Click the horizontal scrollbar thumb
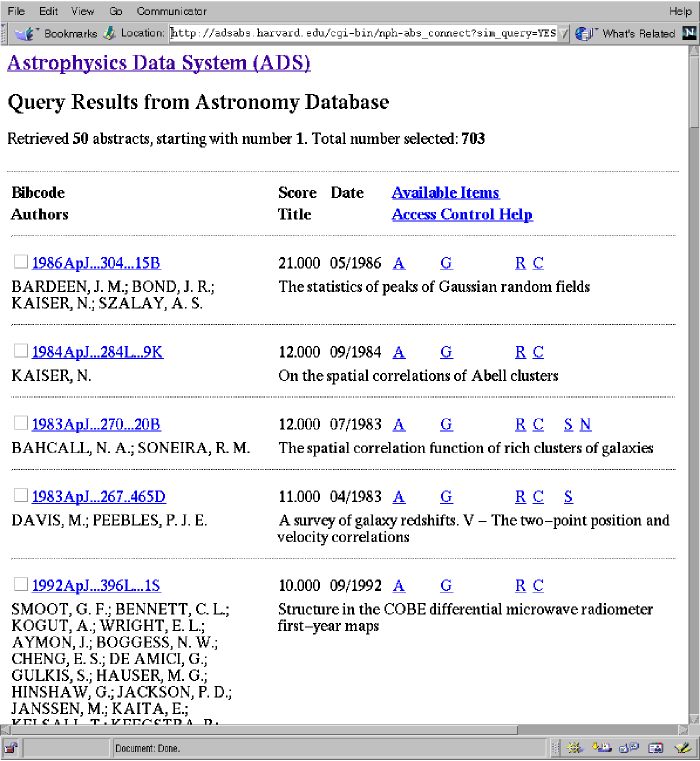 pos(265,730)
